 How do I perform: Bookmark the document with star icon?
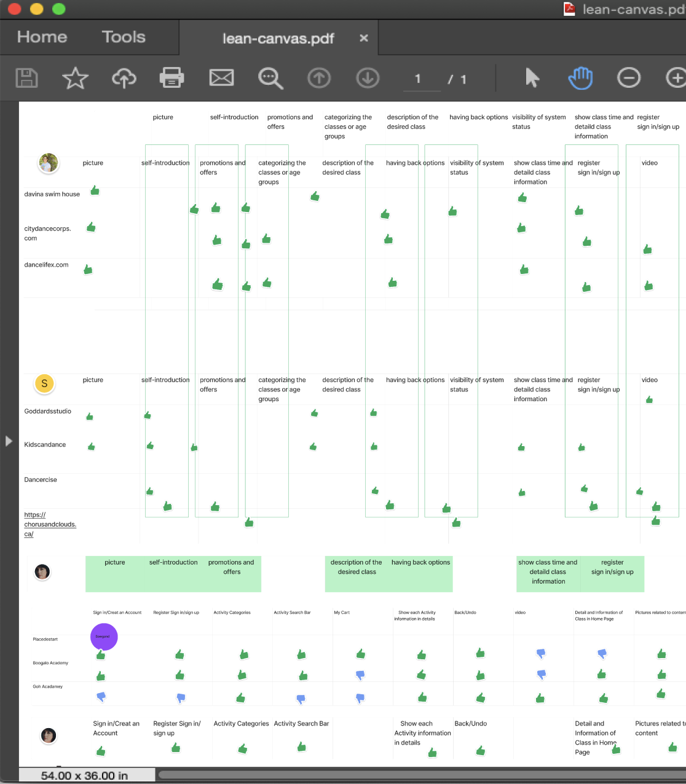tap(75, 78)
